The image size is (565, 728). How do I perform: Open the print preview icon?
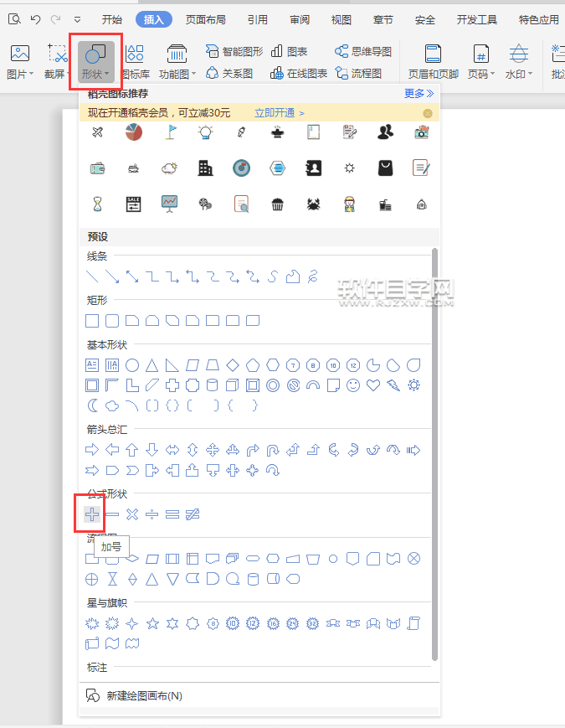point(14,19)
